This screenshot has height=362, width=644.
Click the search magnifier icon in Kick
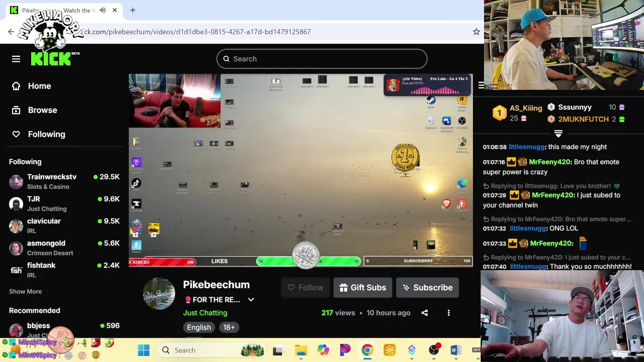pyautogui.click(x=226, y=59)
